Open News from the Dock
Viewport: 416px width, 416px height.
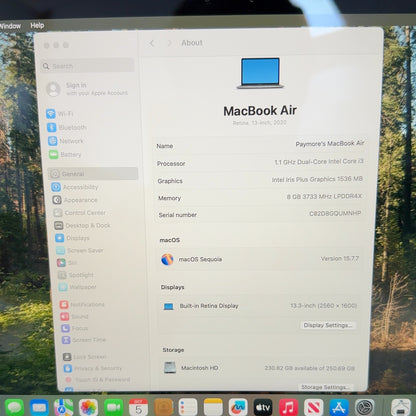313,407
